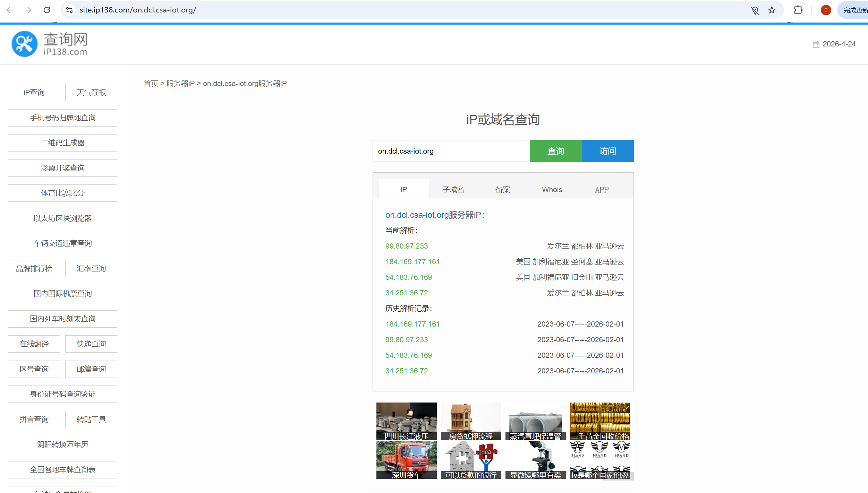Click the browser back arrow

tap(10, 10)
